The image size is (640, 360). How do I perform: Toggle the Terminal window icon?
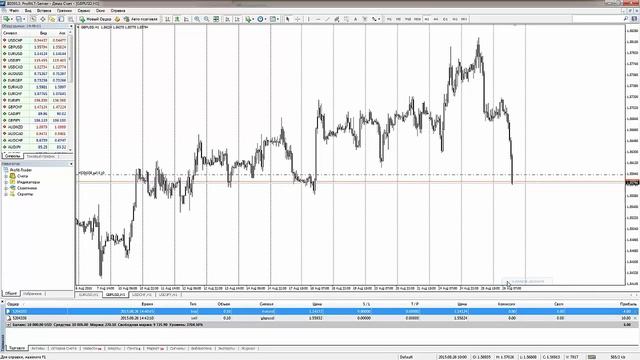[61, 19]
